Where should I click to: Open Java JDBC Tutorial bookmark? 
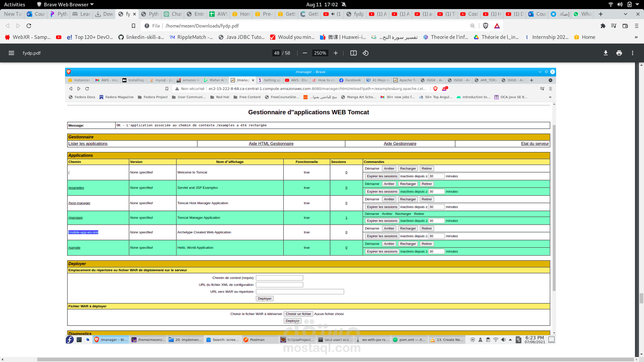241,37
